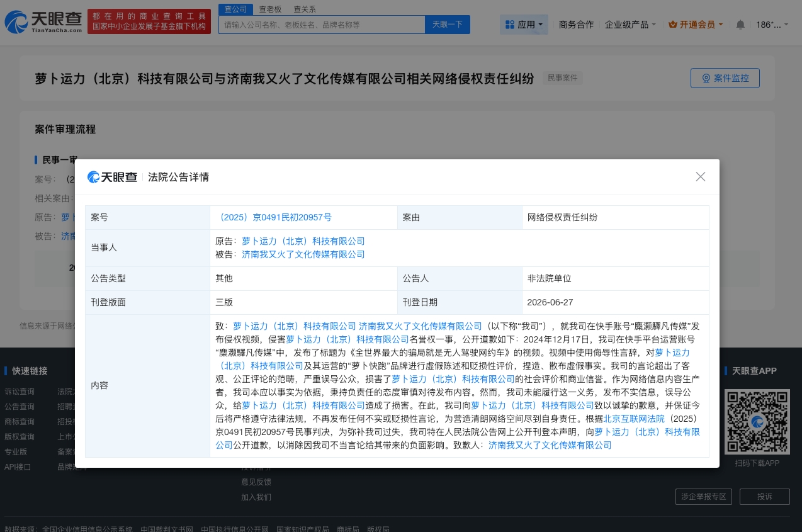
Task: Click the 投诉 button
Action: pos(765,497)
